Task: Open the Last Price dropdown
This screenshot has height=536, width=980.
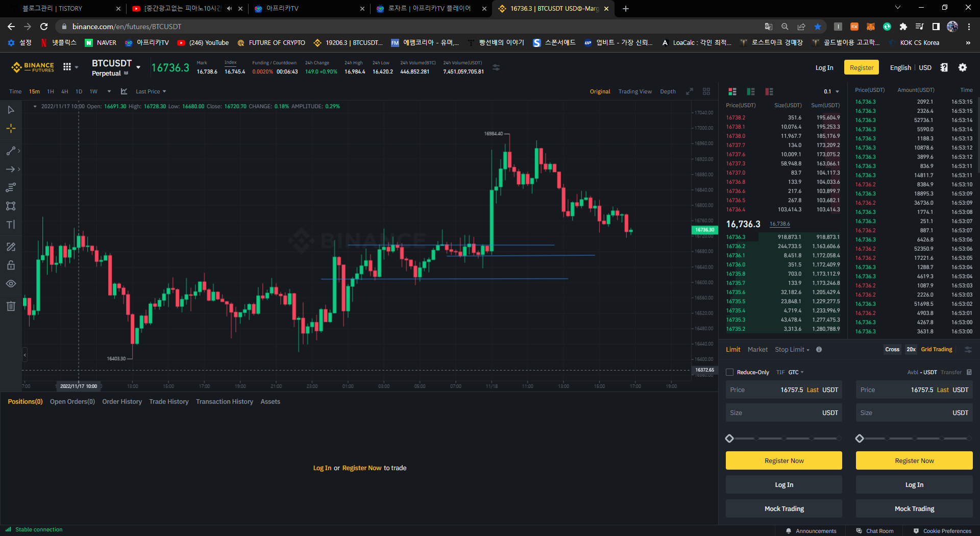Action: pos(151,91)
